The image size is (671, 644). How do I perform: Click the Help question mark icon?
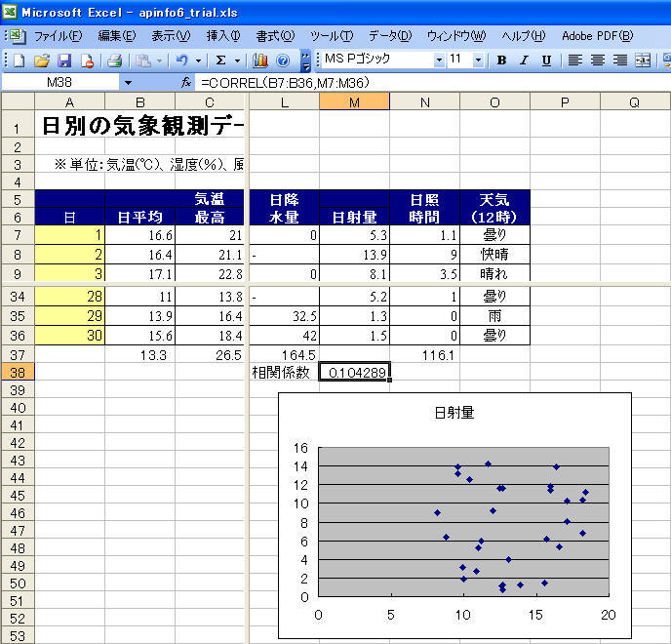pos(283,60)
